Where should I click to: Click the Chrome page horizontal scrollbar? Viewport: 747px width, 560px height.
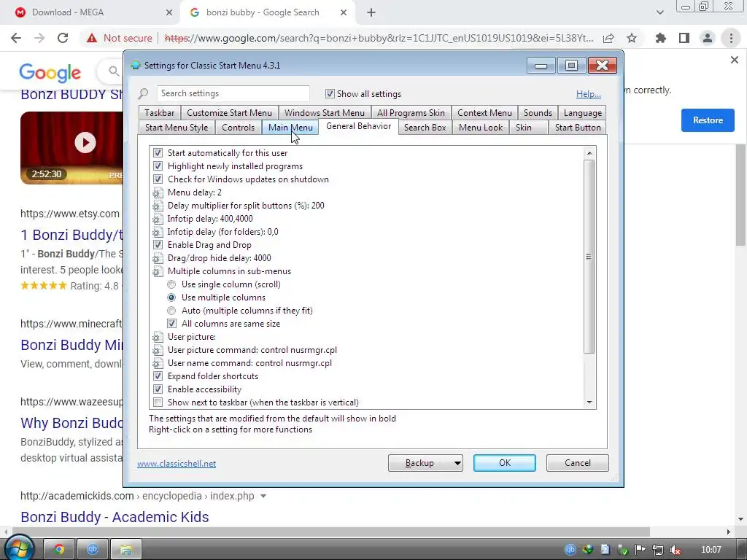(x=331, y=532)
